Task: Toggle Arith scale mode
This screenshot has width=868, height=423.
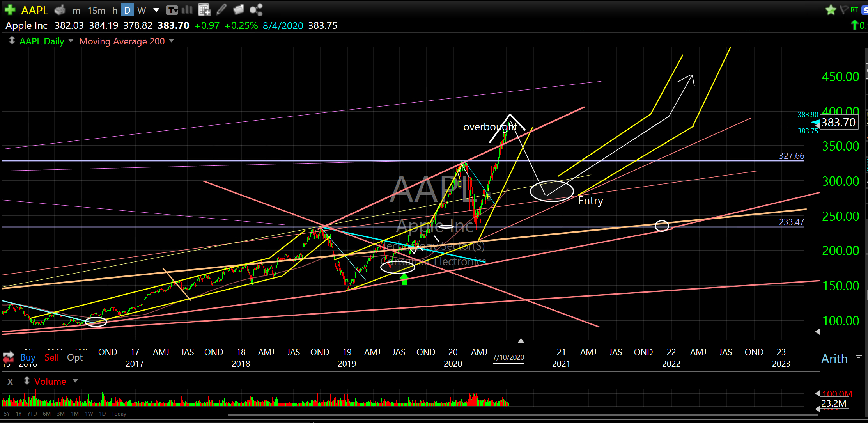Action: [x=834, y=359]
